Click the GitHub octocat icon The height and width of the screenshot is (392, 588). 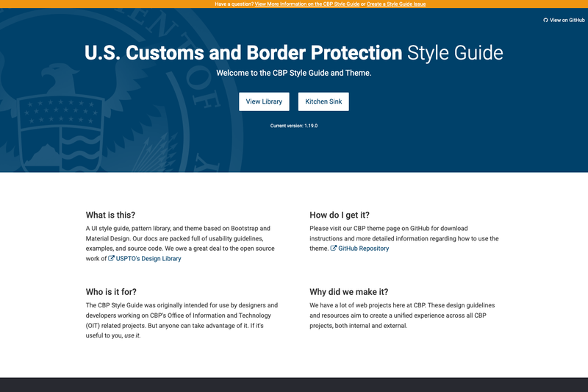545,21
